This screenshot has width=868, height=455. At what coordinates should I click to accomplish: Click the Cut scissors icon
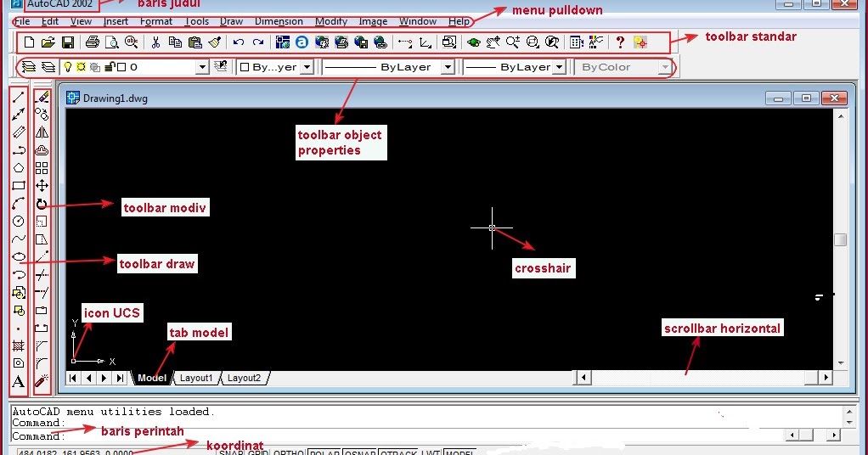(x=155, y=42)
